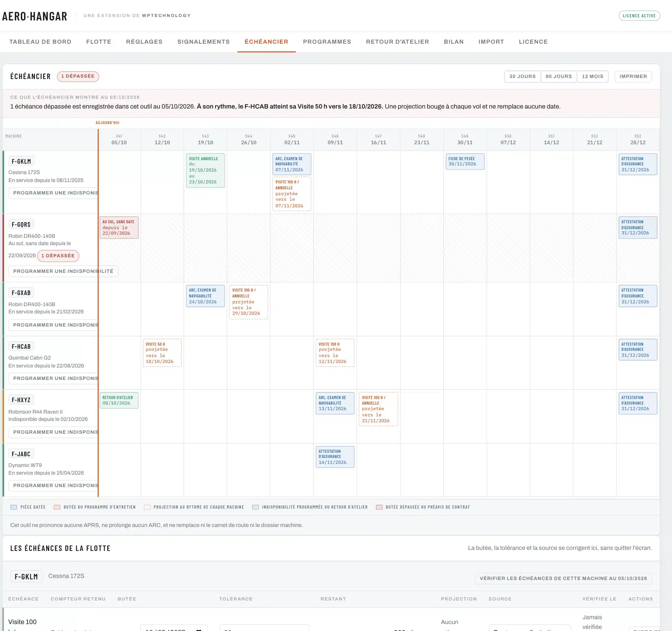Click the 1 dépassée badge beside the Échéancier title

tap(78, 76)
